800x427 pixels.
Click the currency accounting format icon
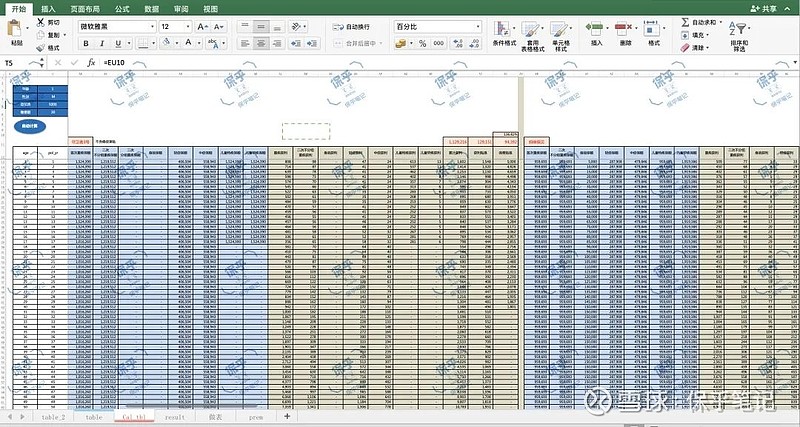click(x=401, y=43)
